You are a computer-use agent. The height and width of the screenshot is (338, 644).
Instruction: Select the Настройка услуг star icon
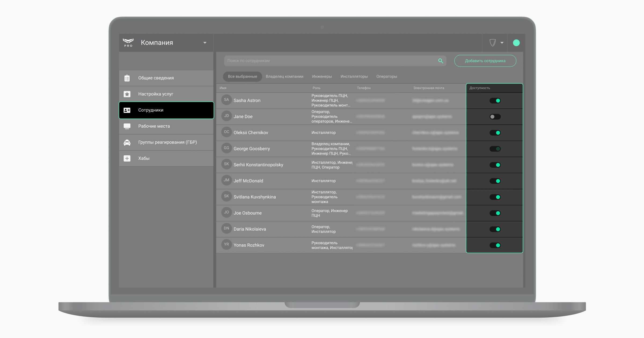(127, 94)
